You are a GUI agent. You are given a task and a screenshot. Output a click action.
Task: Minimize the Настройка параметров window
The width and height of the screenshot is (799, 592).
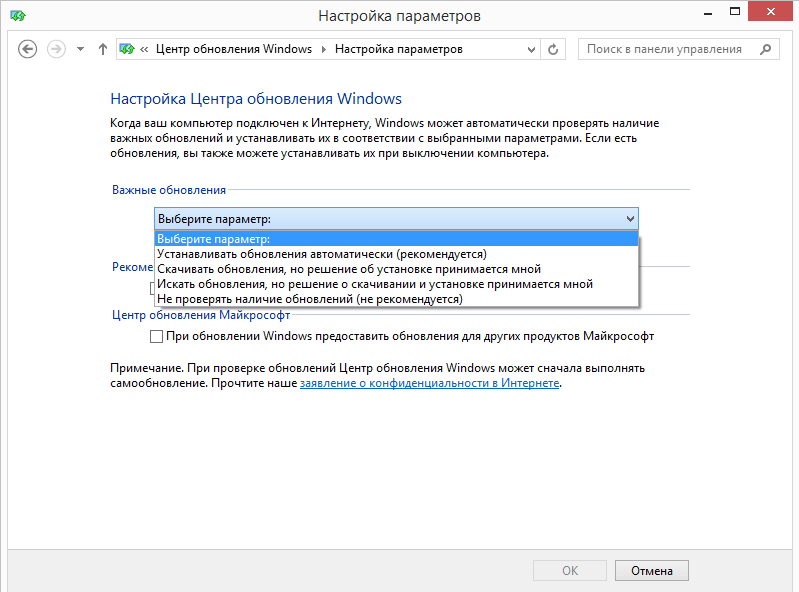(x=707, y=13)
